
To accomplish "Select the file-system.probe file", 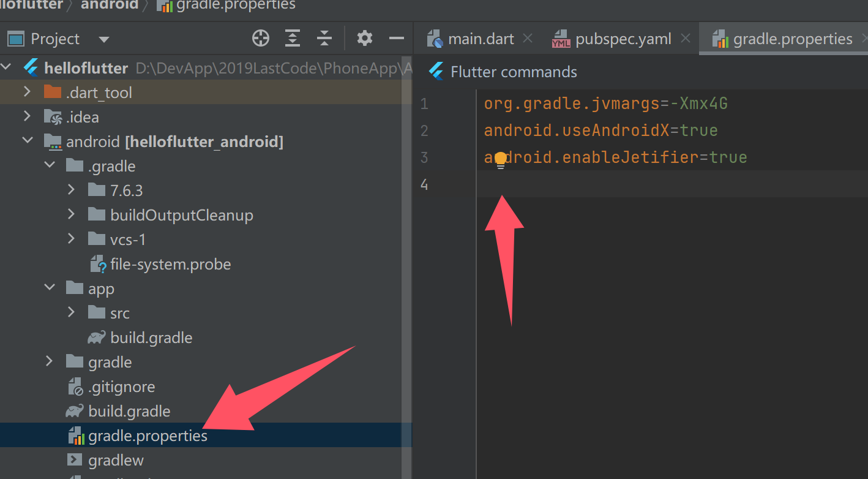I will coord(170,264).
